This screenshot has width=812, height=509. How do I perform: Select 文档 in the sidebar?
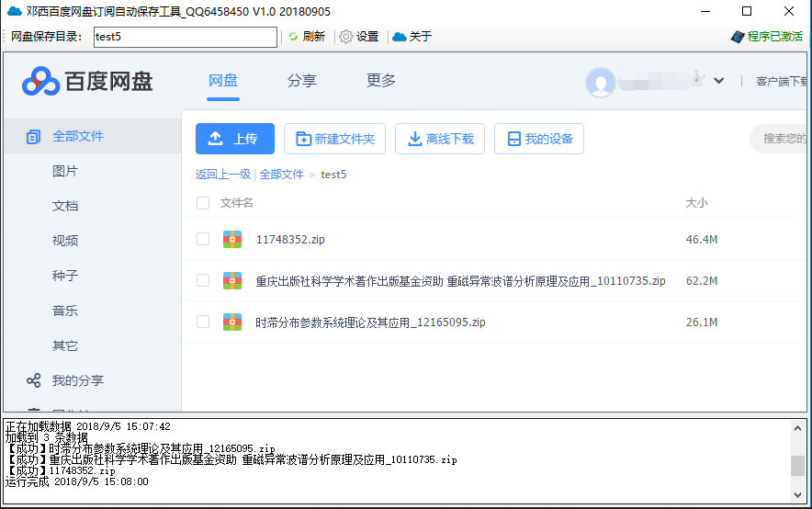(x=65, y=206)
